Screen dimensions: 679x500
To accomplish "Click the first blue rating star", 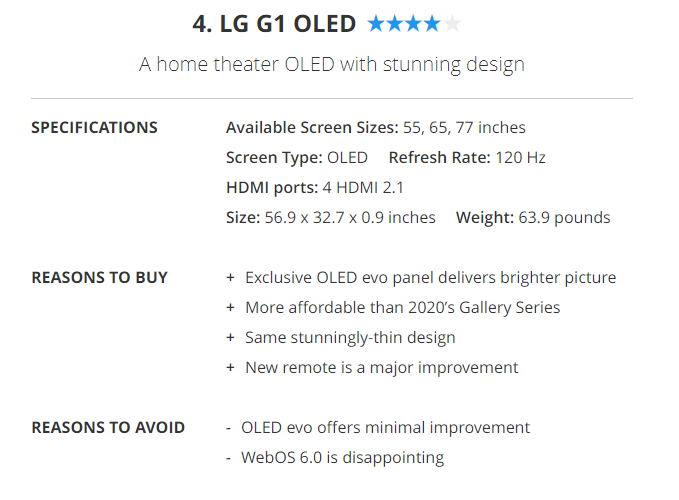I will pyautogui.click(x=376, y=23).
